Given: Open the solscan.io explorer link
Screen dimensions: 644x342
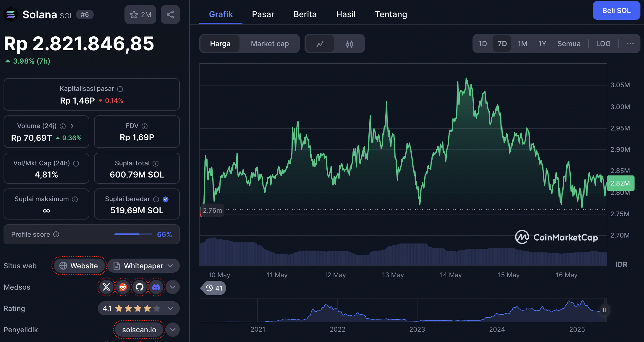Looking at the screenshot, I should click(x=139, y=330).
